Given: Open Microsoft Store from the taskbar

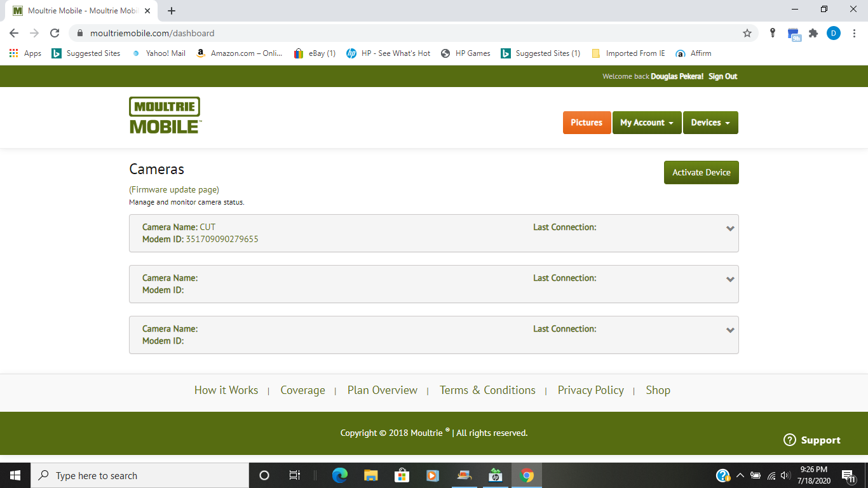Looking at the screenshot, I should (x=402, y=475).
